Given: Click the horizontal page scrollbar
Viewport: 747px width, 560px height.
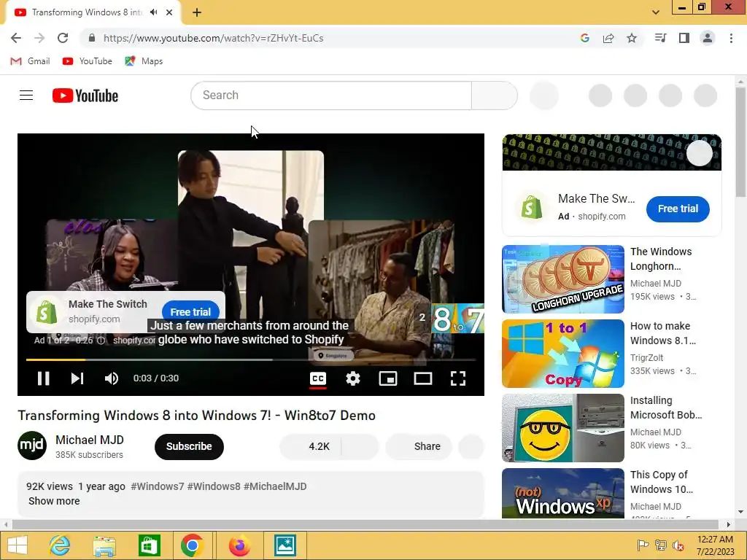Looking at the screenshot, I should click(x=366, y=524).
